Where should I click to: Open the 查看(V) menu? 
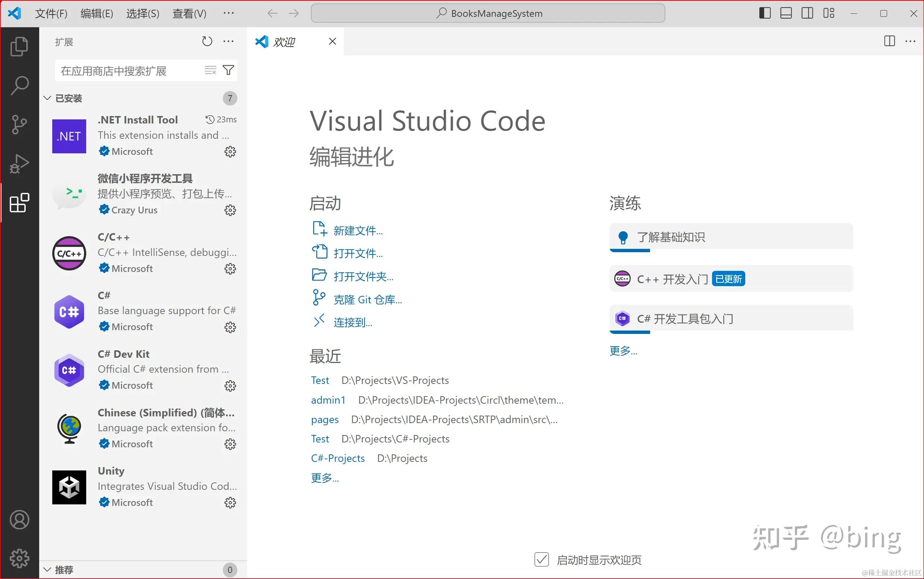pos(189,14)
